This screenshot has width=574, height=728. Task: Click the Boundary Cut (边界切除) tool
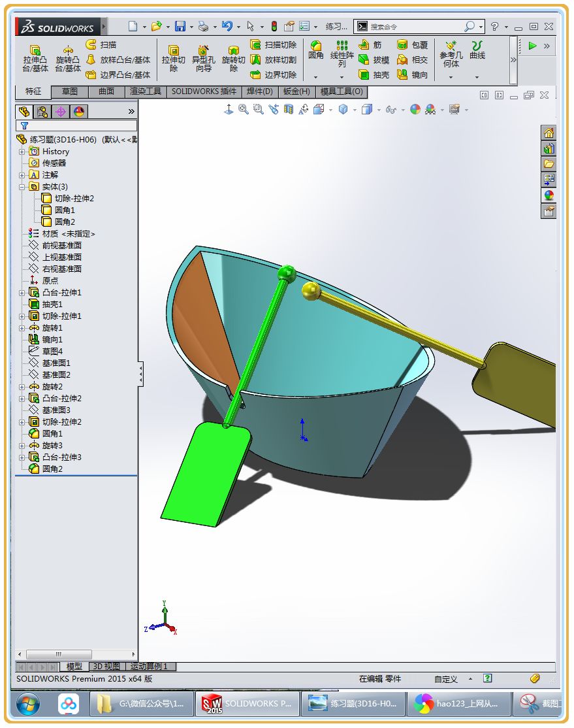[274, 74]
